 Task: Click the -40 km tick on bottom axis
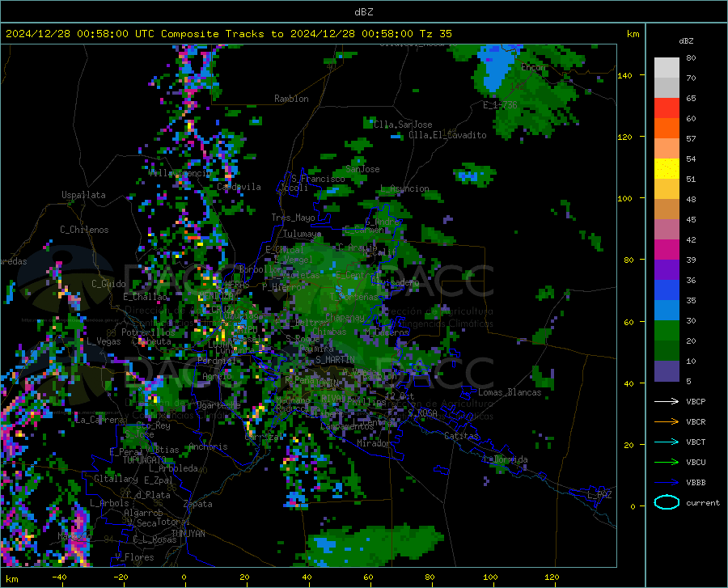[x=59, y=577]
